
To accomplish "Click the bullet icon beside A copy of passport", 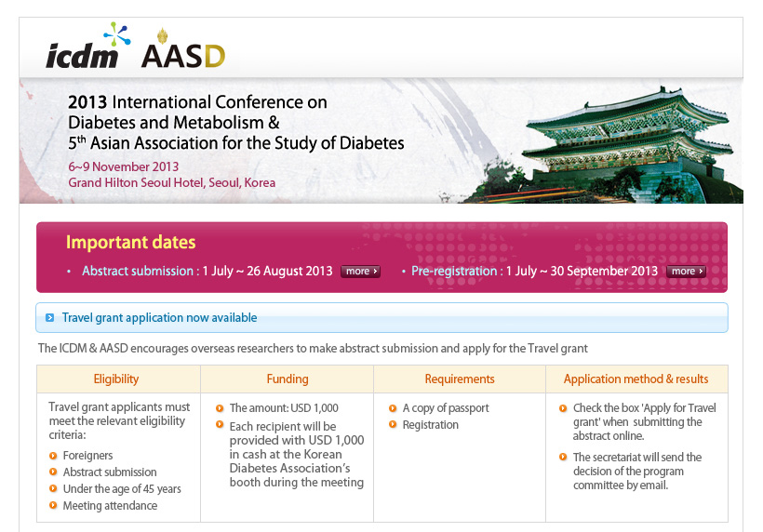I will (392, 408).
